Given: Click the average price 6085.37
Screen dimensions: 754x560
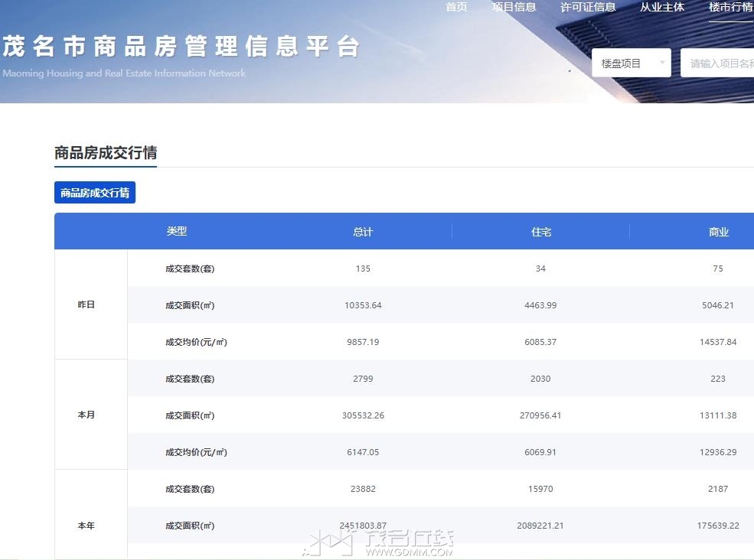Looking at the screenshot, I should (x=540, y=342).
